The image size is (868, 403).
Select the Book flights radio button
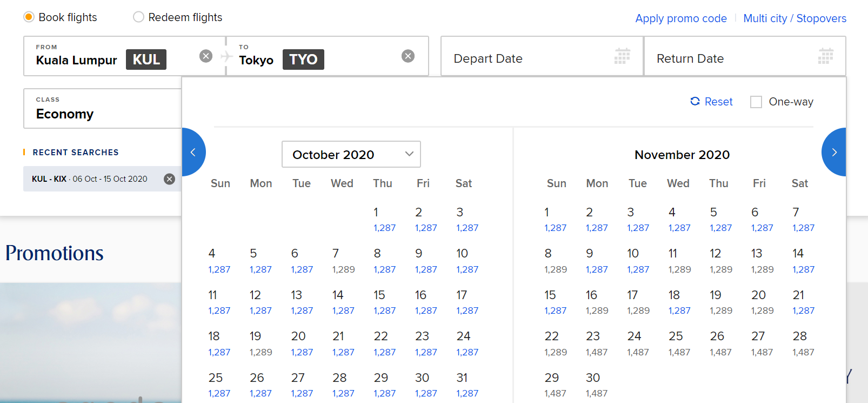tap(28, 17)
